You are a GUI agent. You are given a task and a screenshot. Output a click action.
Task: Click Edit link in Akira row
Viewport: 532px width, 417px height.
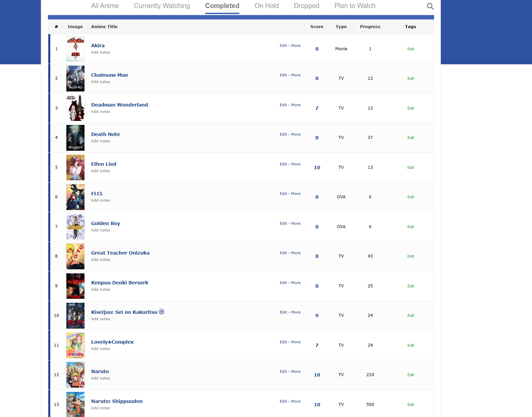tap(283, 46)
